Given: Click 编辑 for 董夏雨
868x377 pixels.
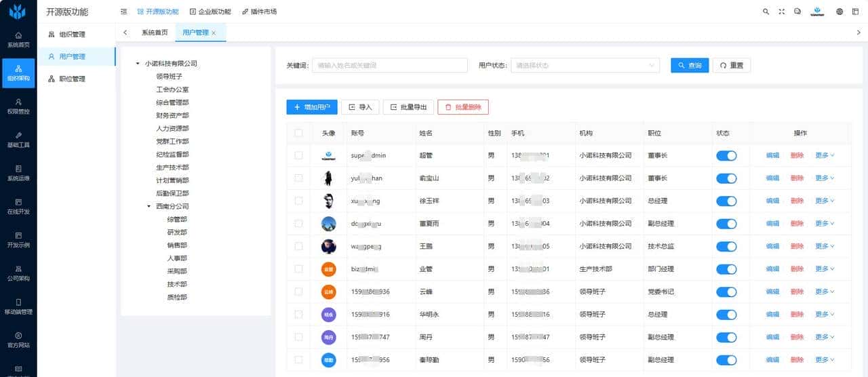Looking at the screenshot, I should [x=772, y=223].
